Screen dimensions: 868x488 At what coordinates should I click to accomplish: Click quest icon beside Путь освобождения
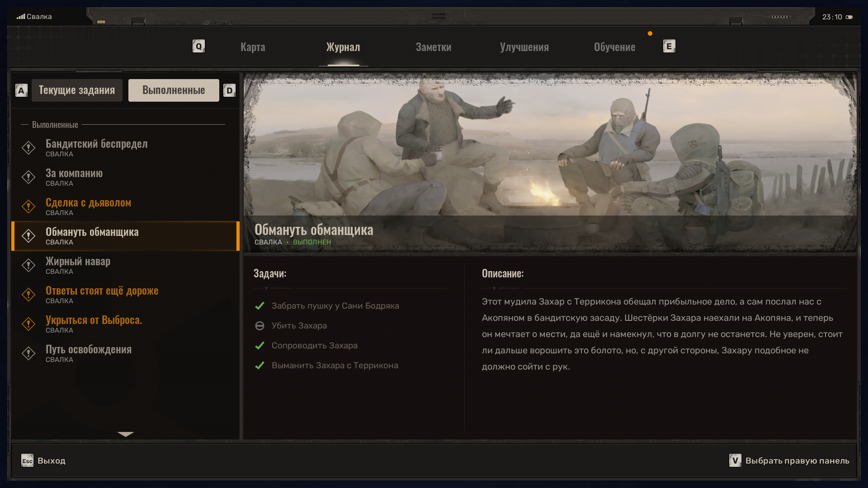pos(28,353)
